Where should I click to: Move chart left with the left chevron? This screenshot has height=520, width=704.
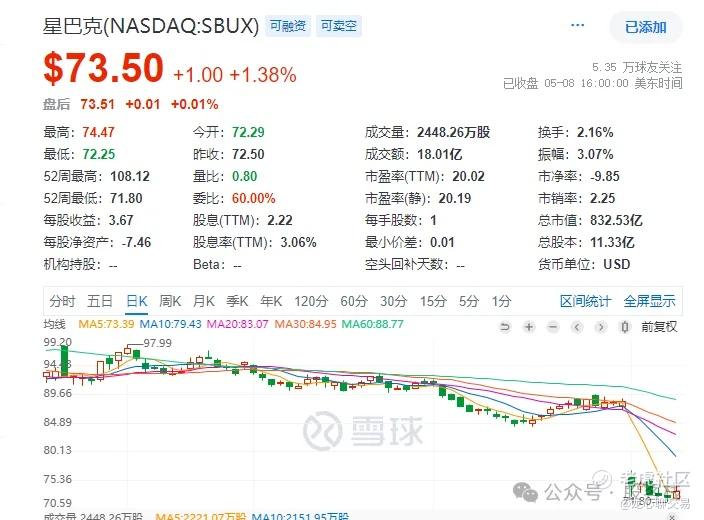577,327
